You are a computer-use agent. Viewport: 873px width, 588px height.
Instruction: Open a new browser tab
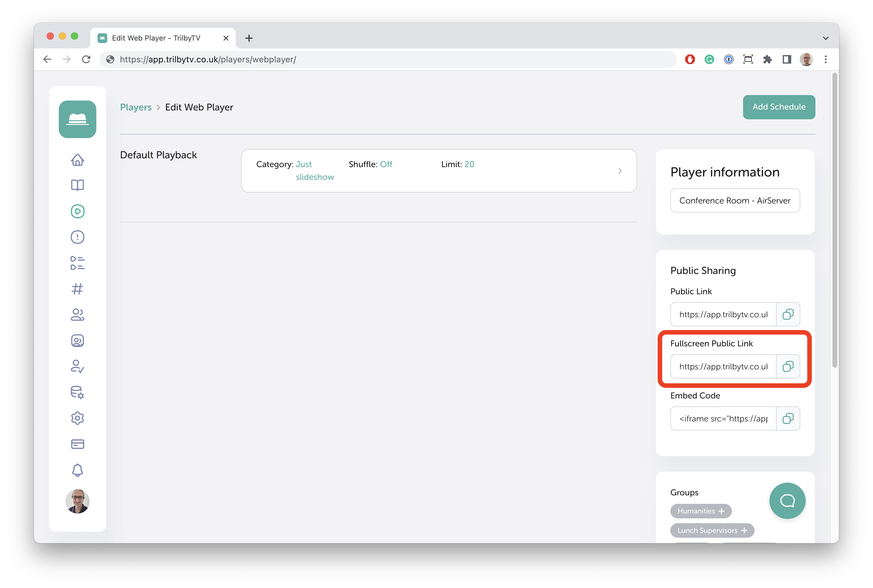pos(249,38)
